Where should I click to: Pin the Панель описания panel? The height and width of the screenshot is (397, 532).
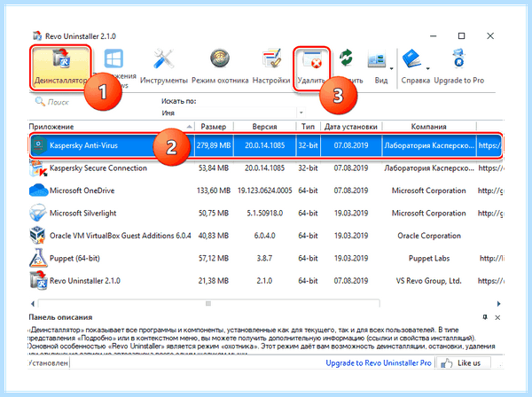[x=485, y=317]
